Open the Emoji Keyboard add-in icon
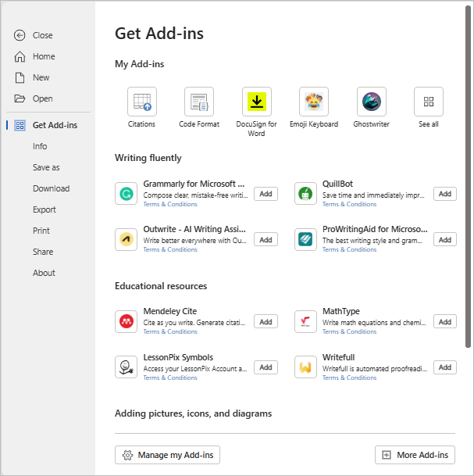 (314, 102)
